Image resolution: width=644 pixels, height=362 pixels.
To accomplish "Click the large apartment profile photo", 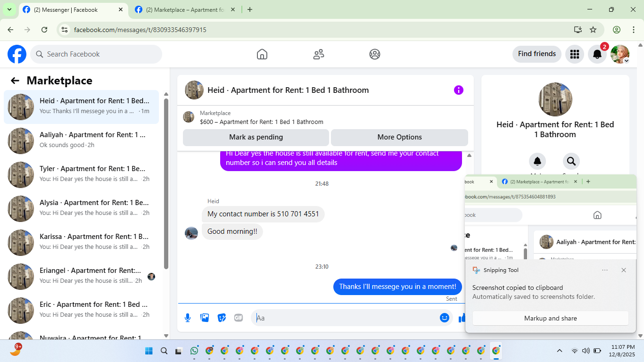I will 555,99.
